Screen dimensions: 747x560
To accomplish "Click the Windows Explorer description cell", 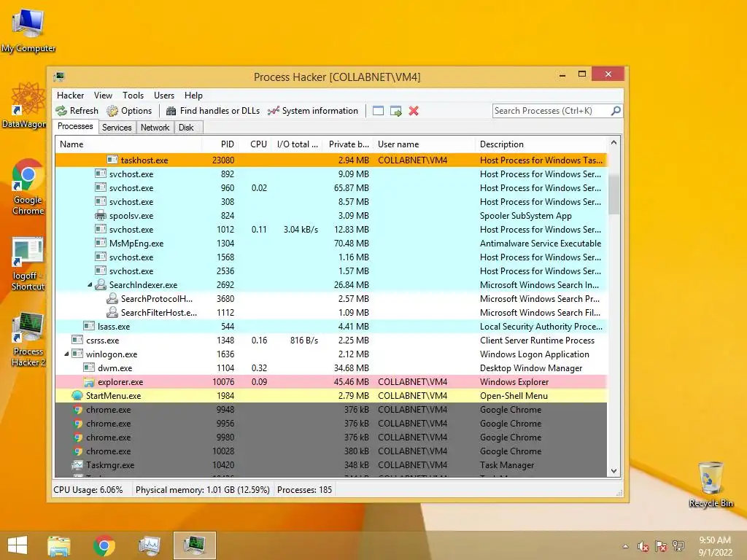I will click(514, 382).
